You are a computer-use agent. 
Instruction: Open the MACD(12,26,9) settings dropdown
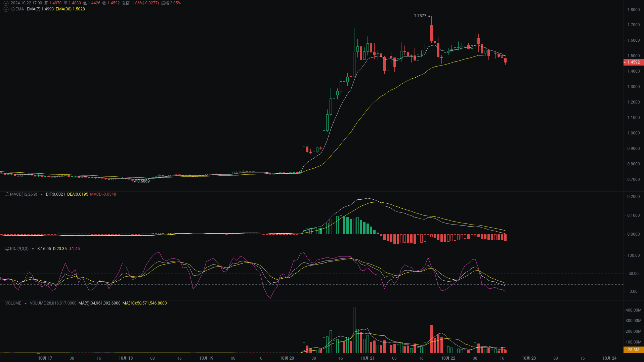[x=41, y=194]
